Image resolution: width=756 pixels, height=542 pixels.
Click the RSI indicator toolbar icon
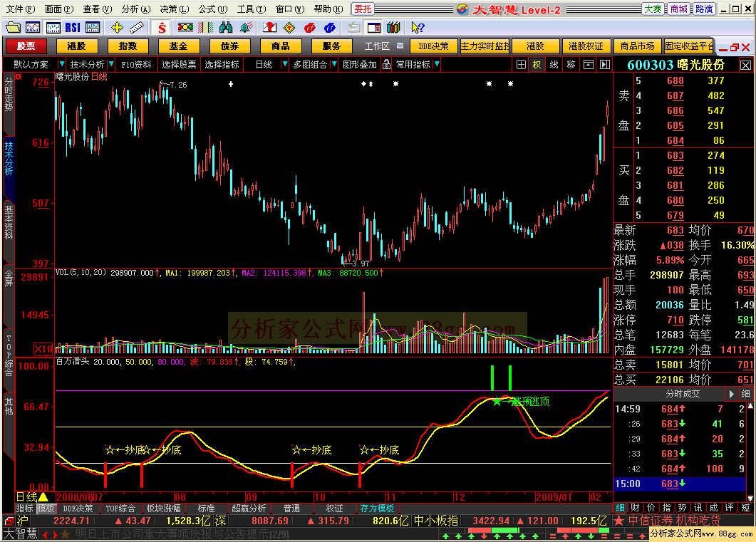(73, 28)
